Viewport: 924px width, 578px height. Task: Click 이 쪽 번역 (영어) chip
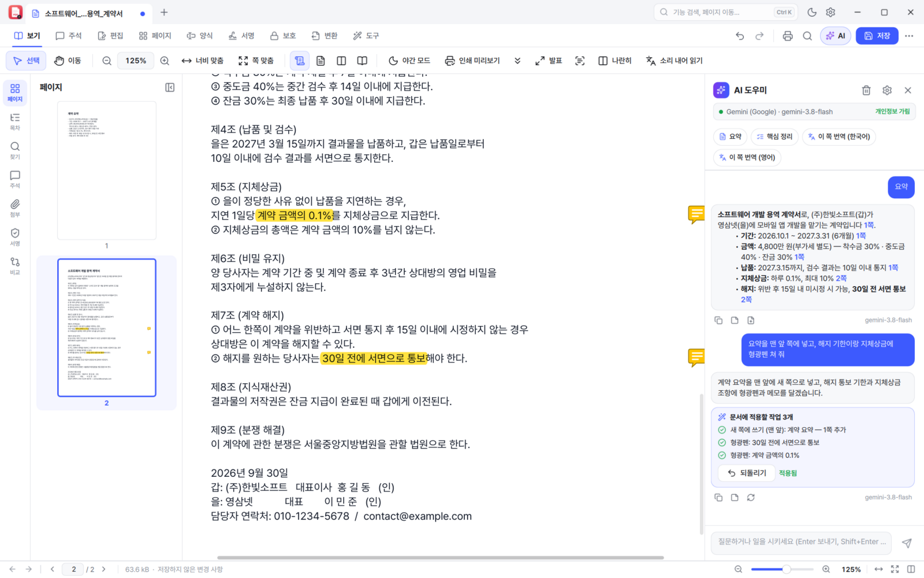point(747,157)
